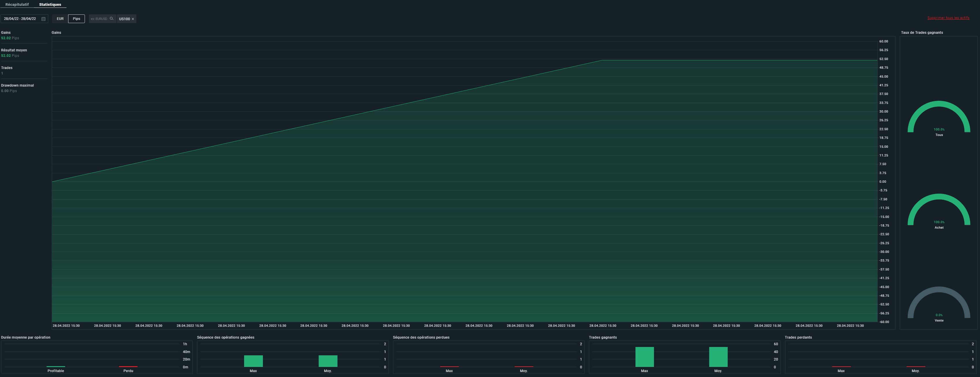This screenshot has height=377, width=980.
Task: Click the Profitable duration bar
Action: 55,367
